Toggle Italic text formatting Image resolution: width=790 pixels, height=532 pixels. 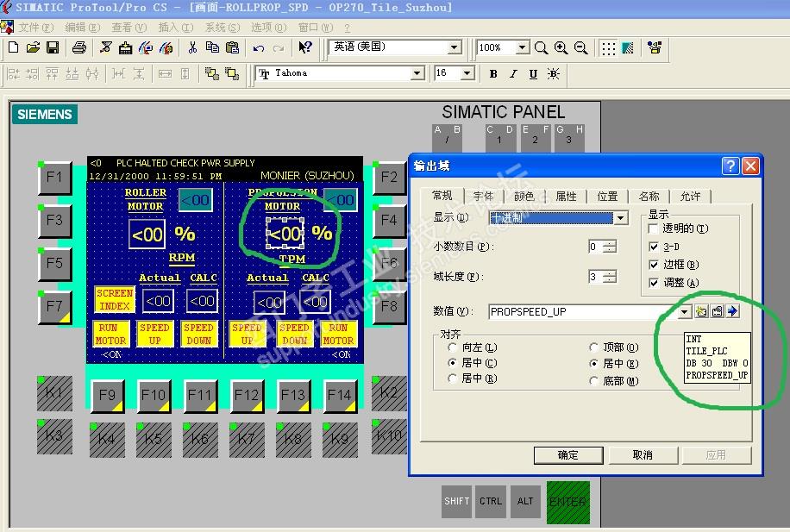coord(513,74)
